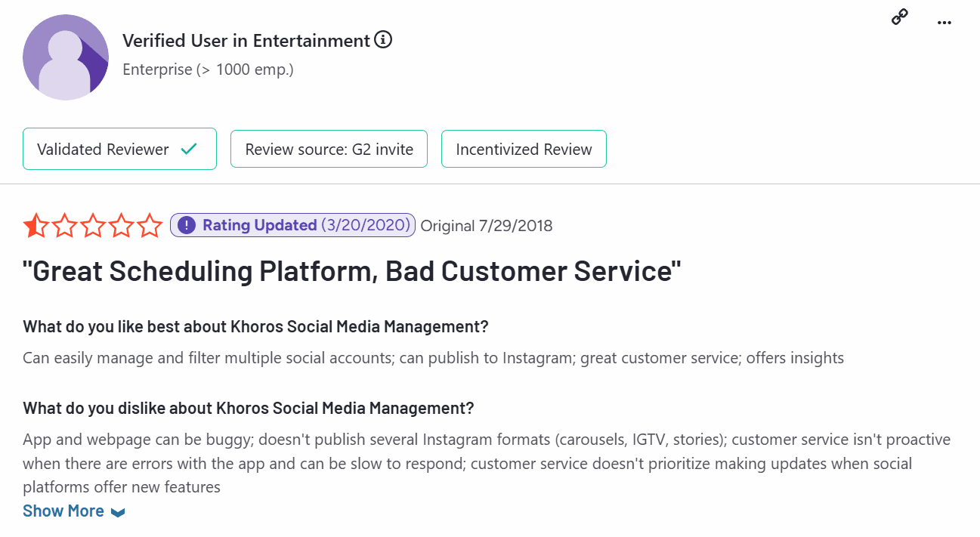Click the info icon beside Verified User
Screen dimensions: 980x537
384,40
